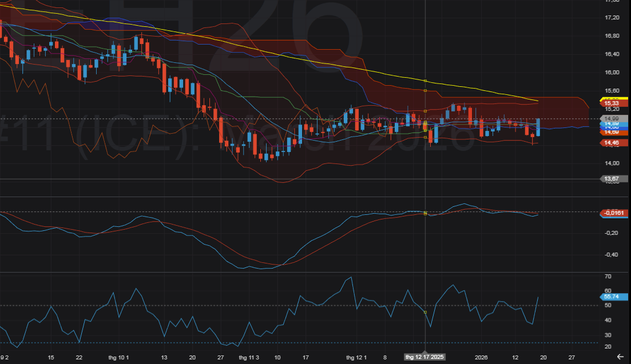Click the yellow marker on the RSI line
Image resolution: width=631 pixels, height=364 pixels.
[425, 312]
